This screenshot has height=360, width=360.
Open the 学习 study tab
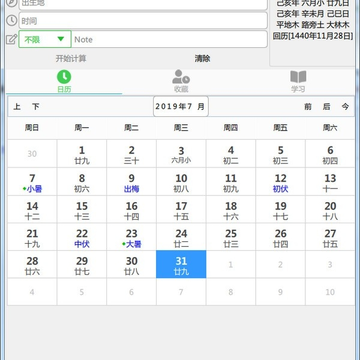[x=298, y=82]
